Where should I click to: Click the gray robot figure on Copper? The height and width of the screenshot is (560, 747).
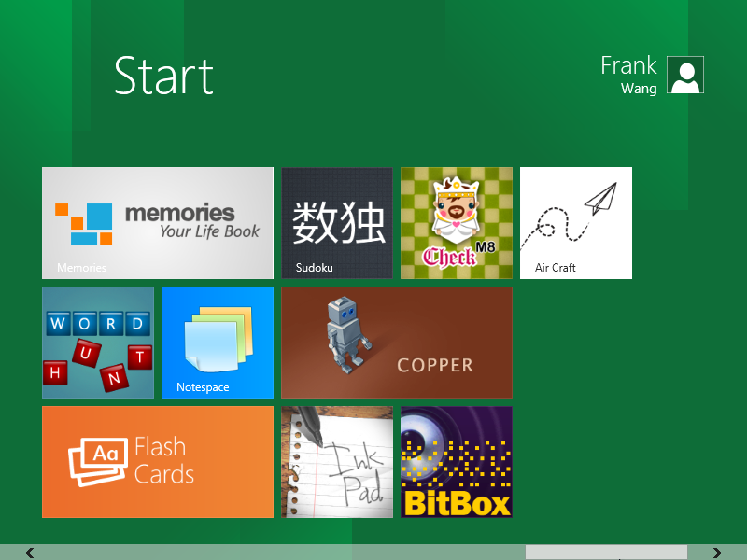click(x=346, y=335)
